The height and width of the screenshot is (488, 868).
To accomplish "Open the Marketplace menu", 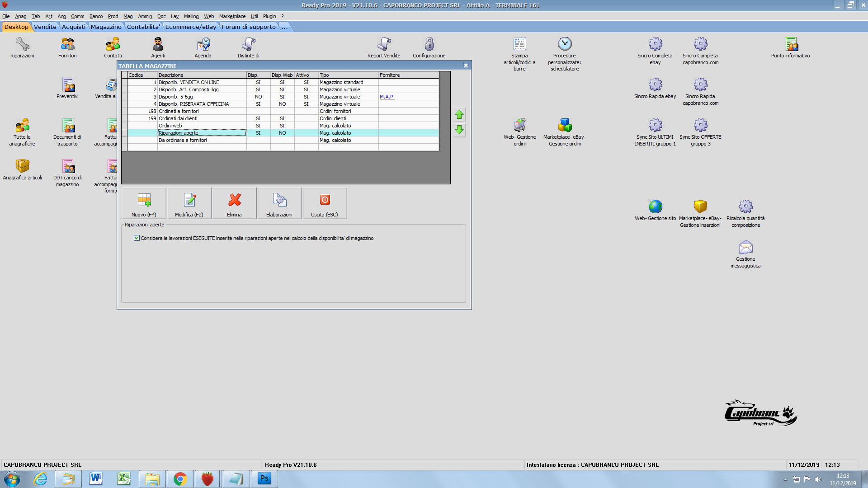I will [232, 16].
